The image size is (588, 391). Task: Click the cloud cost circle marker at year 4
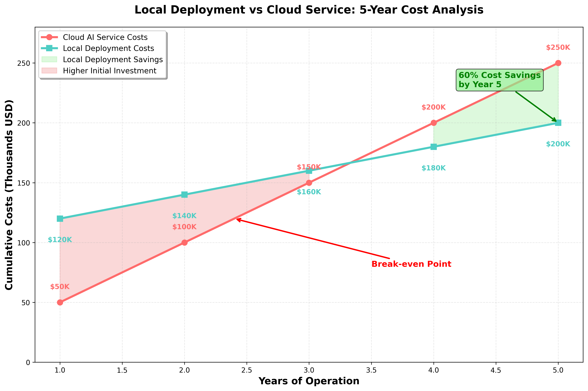pyautogui.click(x=434, y=123)
